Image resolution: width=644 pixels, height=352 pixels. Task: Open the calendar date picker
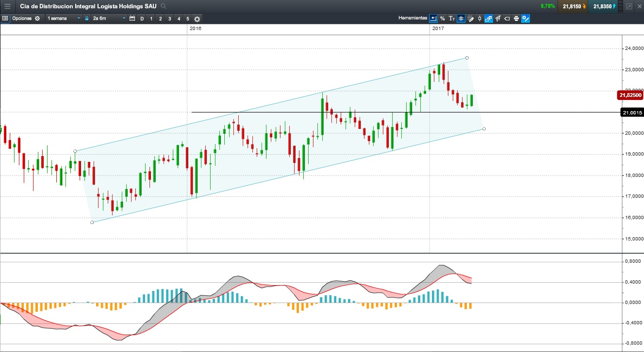click(x=132, y=18)
